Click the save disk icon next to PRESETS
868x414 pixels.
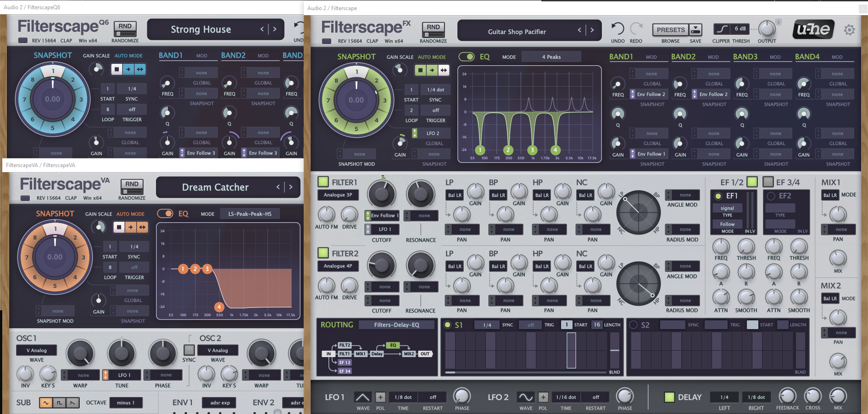coord(696,30)
